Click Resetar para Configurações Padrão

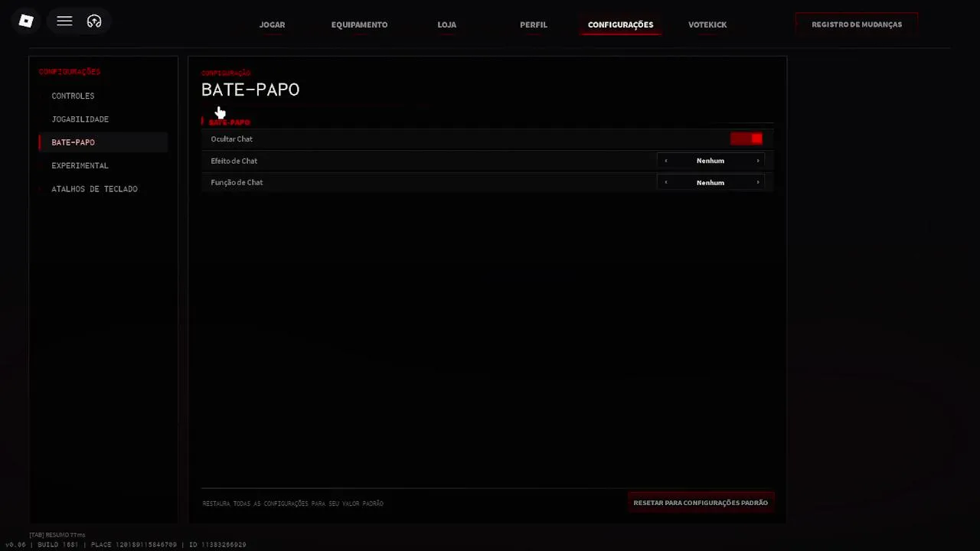point(701,503)
